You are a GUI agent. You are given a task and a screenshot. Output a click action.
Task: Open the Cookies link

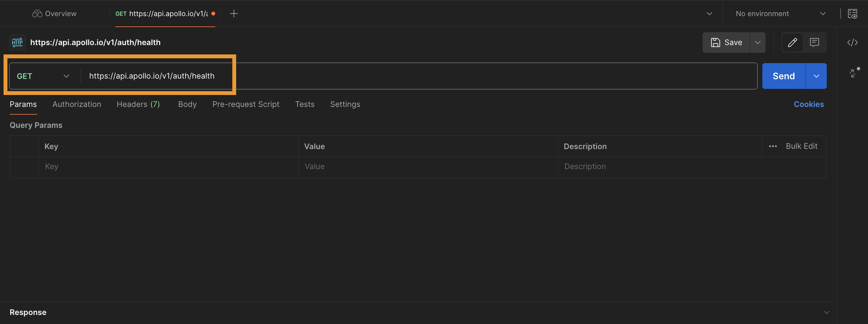click(809, 104)
